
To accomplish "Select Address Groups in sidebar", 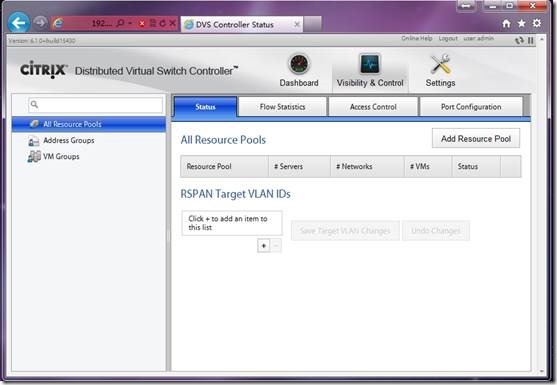I will click(x=69, y=140).
